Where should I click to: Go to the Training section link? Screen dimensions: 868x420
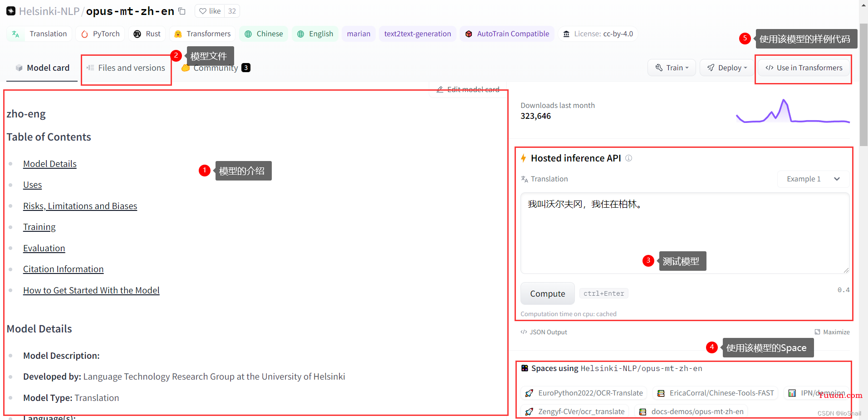pyautogui.click(x=39, y=227)
